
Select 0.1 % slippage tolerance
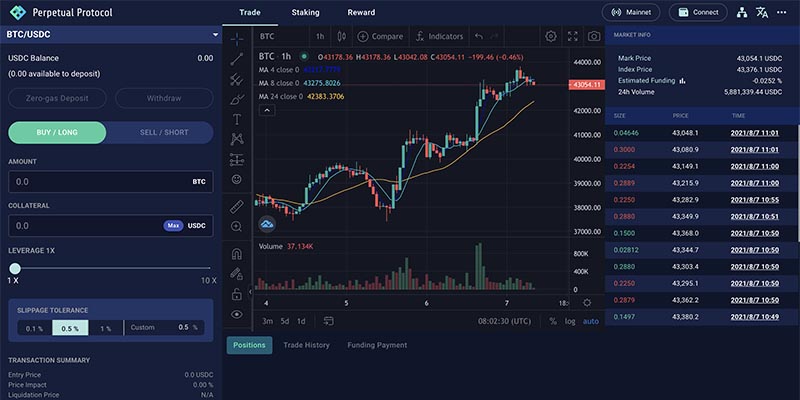[35, 328]
